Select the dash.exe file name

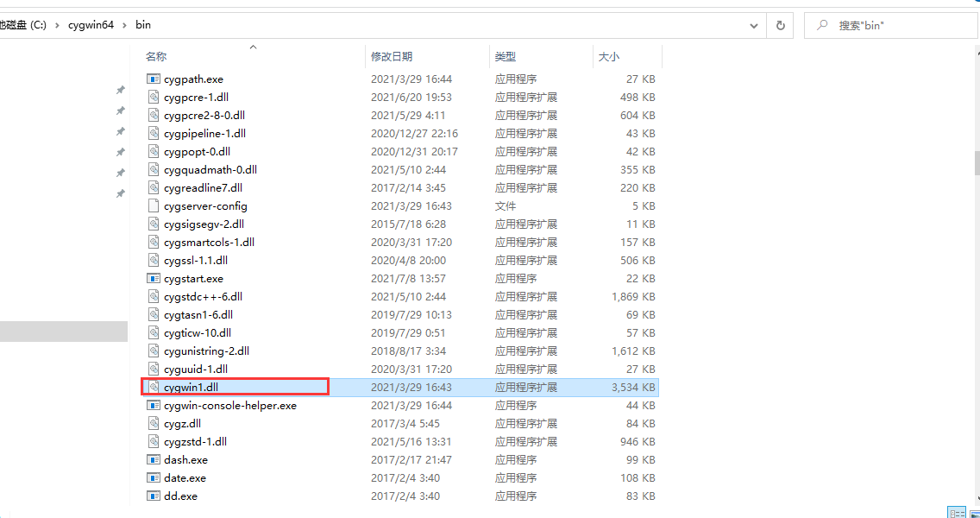(185, 460)
